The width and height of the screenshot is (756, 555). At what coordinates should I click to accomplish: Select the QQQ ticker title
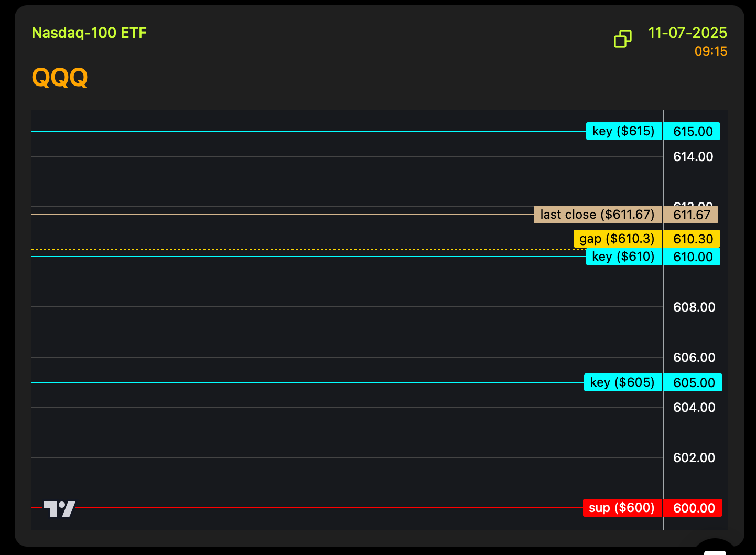tap(60, 78)
